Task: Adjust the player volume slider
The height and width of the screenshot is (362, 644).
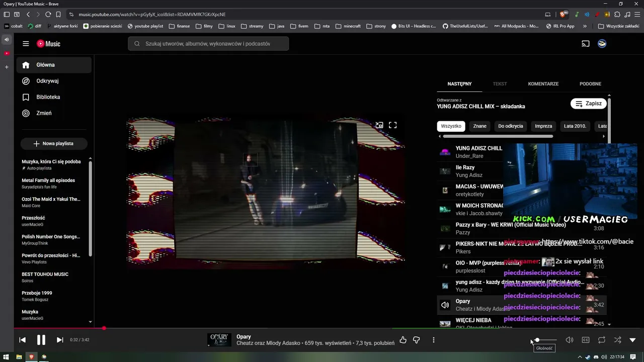Action: click(545, 340)
